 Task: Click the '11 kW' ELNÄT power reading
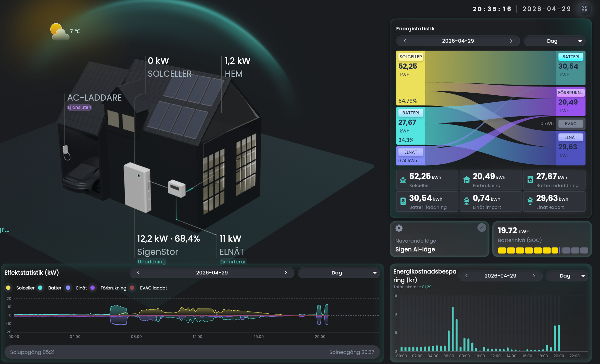pos(230,239)
